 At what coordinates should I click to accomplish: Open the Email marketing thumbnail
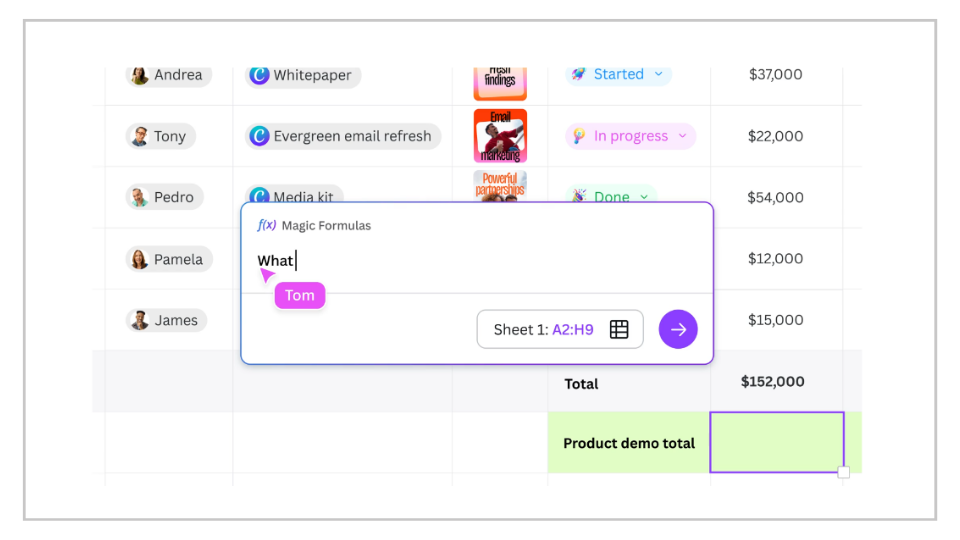click(500, 136)
